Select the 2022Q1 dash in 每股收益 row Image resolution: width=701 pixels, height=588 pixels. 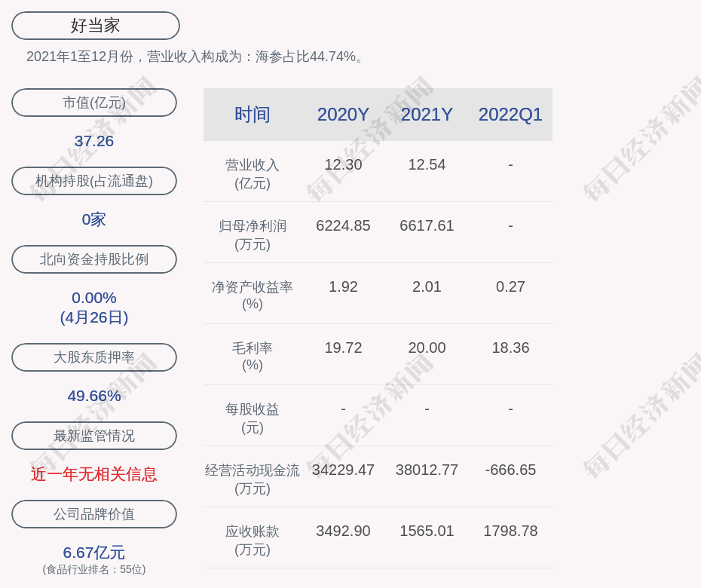pos(510,409)
